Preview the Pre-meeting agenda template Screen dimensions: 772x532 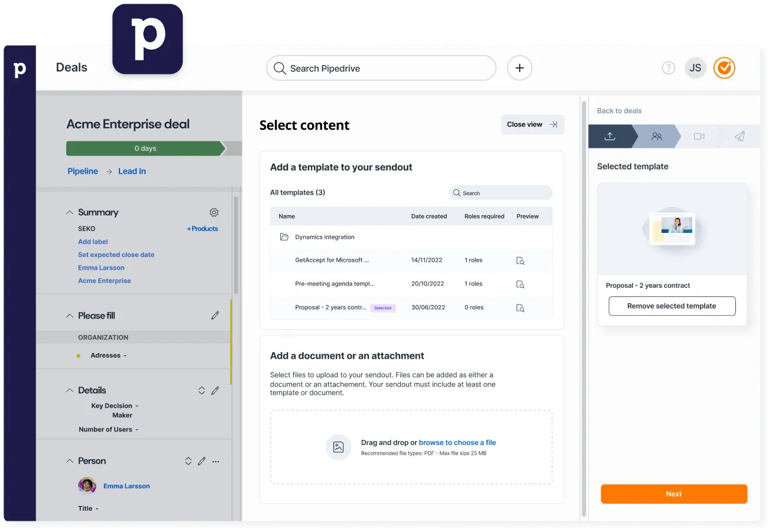tap(520, 284)
